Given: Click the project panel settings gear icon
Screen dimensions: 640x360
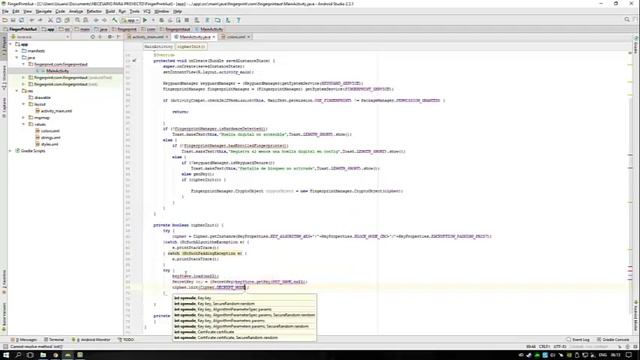Looking at the screenshot, I should tap(110, 37).
